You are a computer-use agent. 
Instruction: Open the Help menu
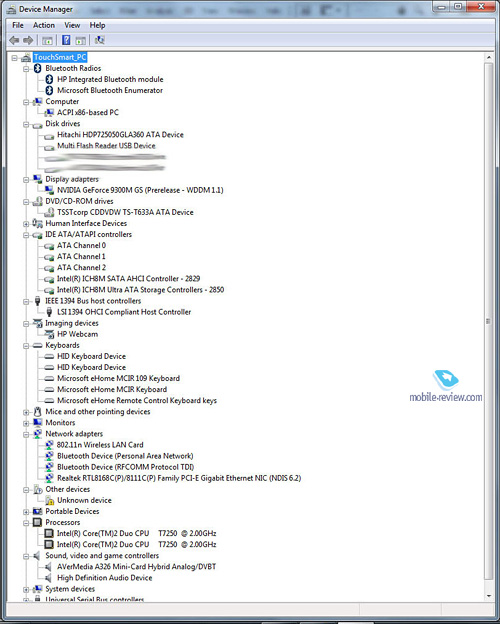coord(97,25)
